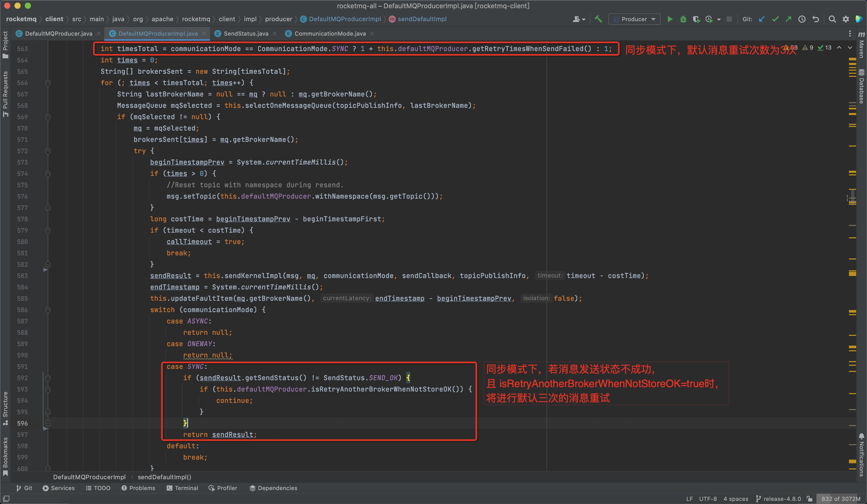
Task: Click the Build Project hammer icon
Action: pos(598,19)
